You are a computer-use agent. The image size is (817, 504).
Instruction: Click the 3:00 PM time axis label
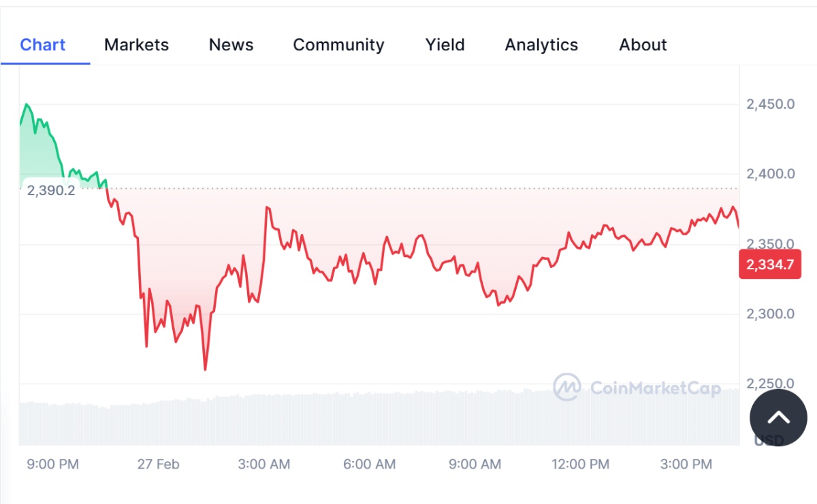point(686,465)
